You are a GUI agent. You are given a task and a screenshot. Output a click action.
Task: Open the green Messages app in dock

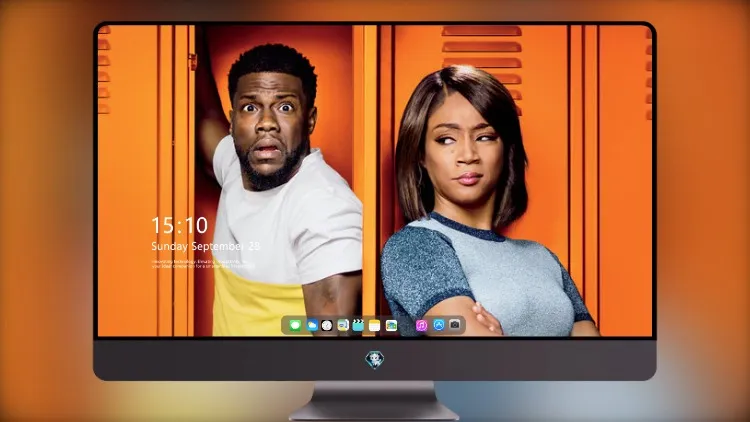295,325
